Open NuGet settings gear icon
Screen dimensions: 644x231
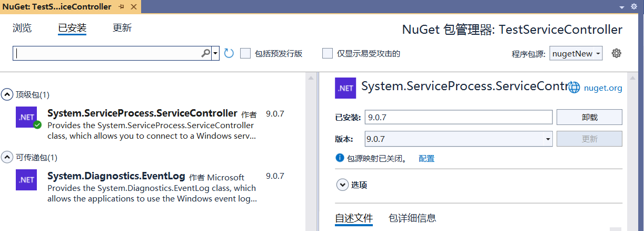point(617,53)
